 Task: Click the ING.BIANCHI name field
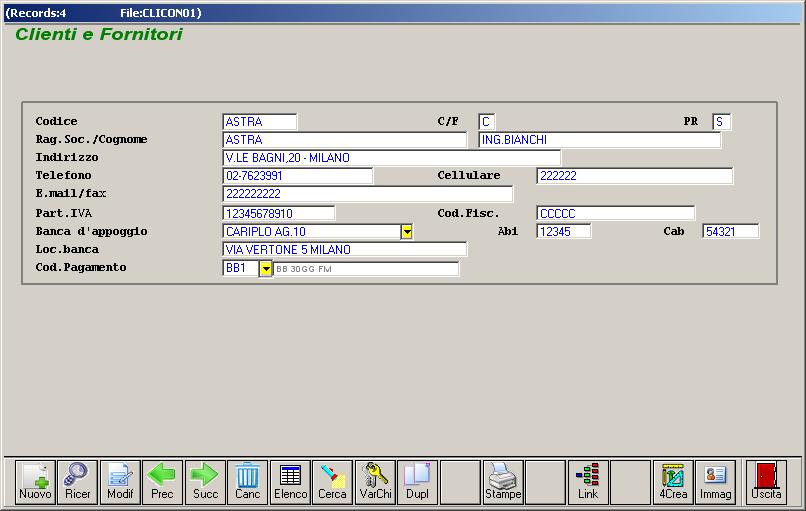[599, 140]
